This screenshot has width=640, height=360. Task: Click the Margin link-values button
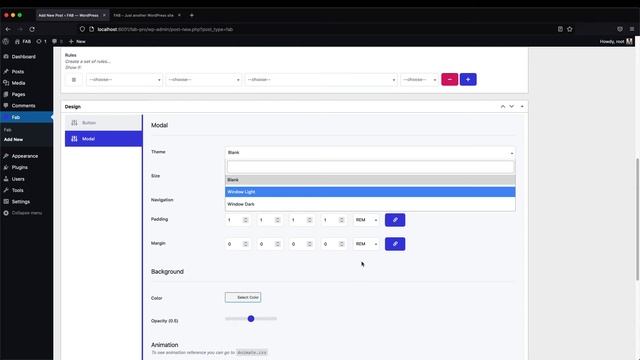pyautogui.click(x=395, y=244)
